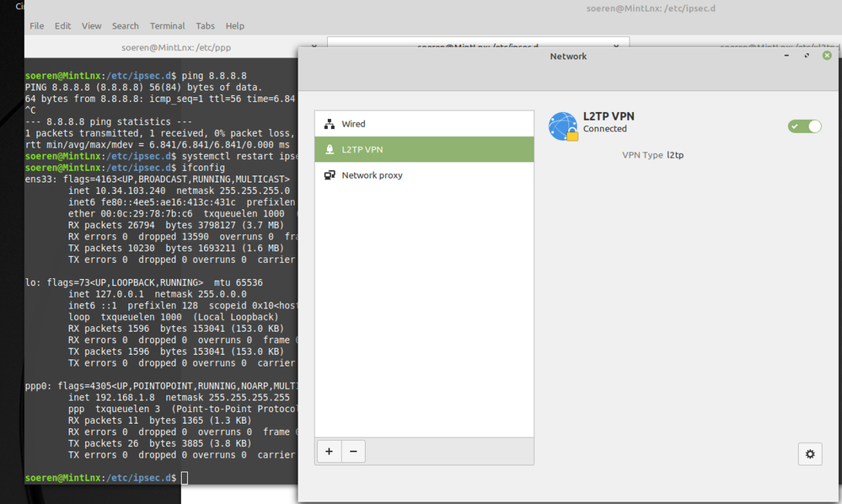Open the Tabs menu

coord(205,26)
